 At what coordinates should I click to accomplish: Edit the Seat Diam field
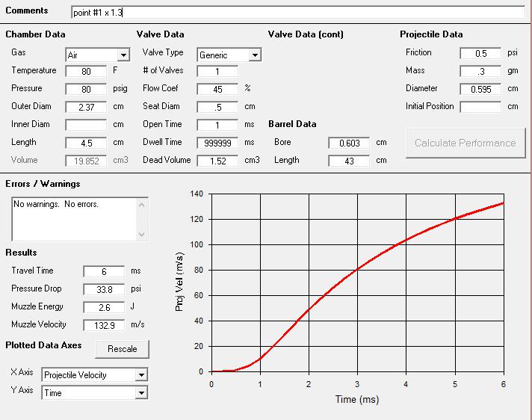(x=217, y=107)
